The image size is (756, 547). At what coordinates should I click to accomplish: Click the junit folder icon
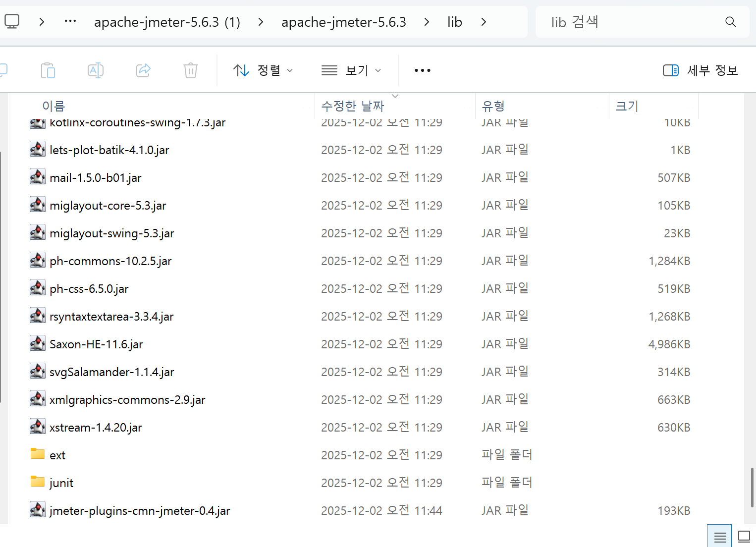click(38, 482)
